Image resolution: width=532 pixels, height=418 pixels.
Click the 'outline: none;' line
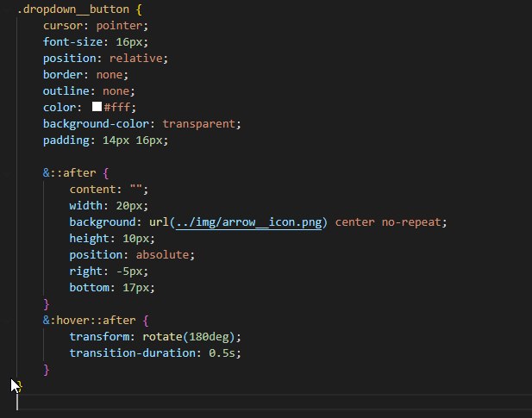pos(89,90)
